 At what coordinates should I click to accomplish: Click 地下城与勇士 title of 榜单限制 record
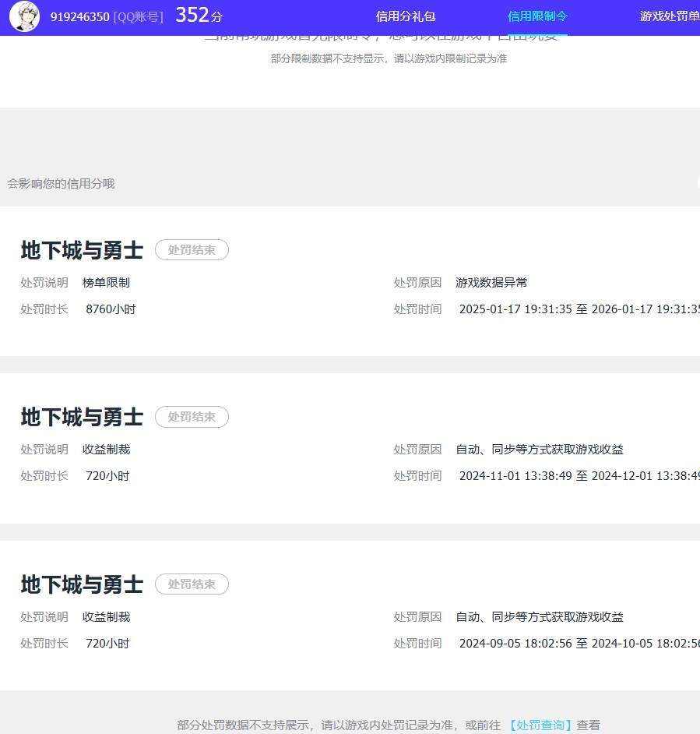[x=82, y=250]
